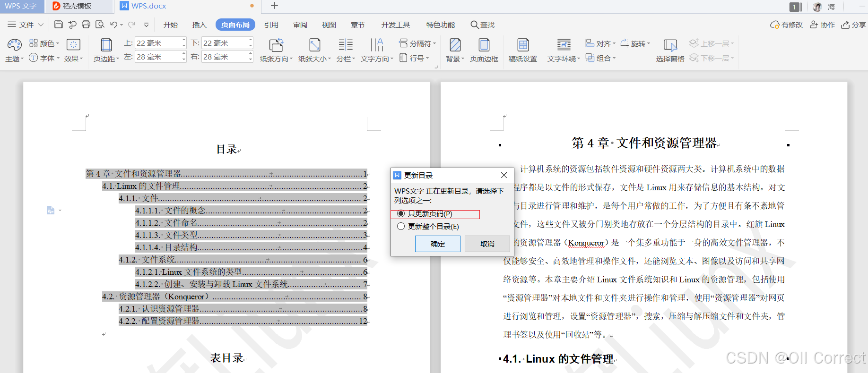Click the 纸张大小 paper size icon
Image resolution: width=868 pixels, height=373 pixels.
point(314,45)
